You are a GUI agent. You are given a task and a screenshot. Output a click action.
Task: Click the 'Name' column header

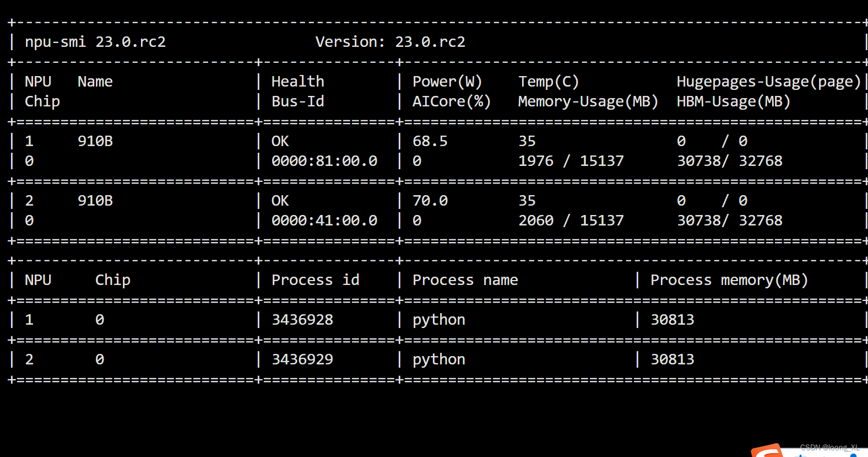95,82
